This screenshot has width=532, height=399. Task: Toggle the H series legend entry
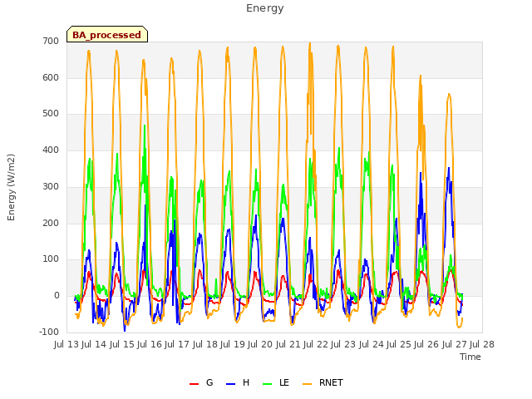pyautogui.click(x=238, y=382)
